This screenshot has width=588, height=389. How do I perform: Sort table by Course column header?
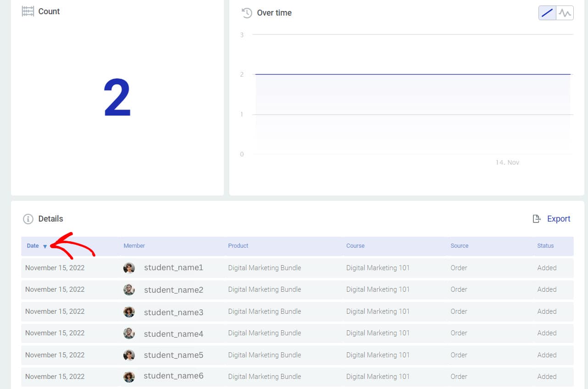355,246
